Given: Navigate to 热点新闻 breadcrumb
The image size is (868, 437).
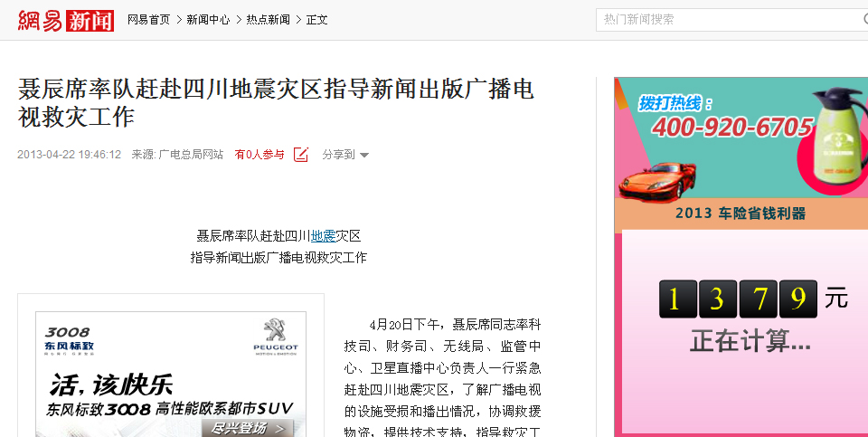Looking at the screenshot, I should click(268, 20).
